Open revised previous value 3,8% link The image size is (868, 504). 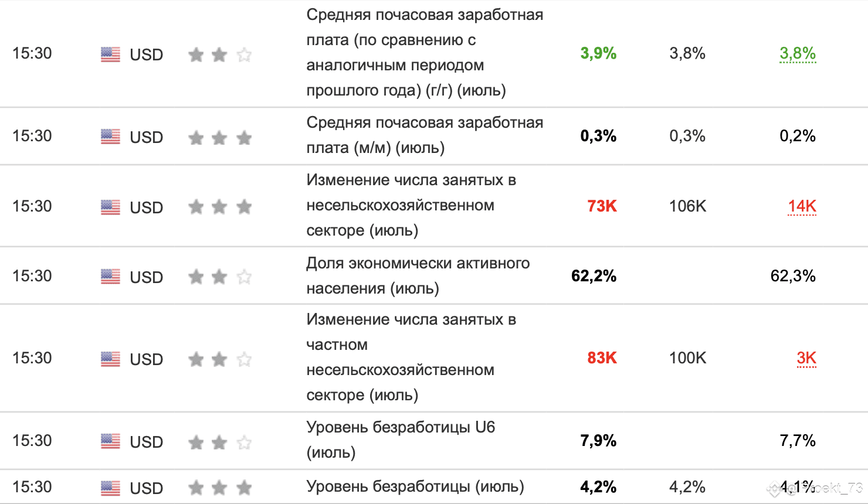[x=798, y=54]
